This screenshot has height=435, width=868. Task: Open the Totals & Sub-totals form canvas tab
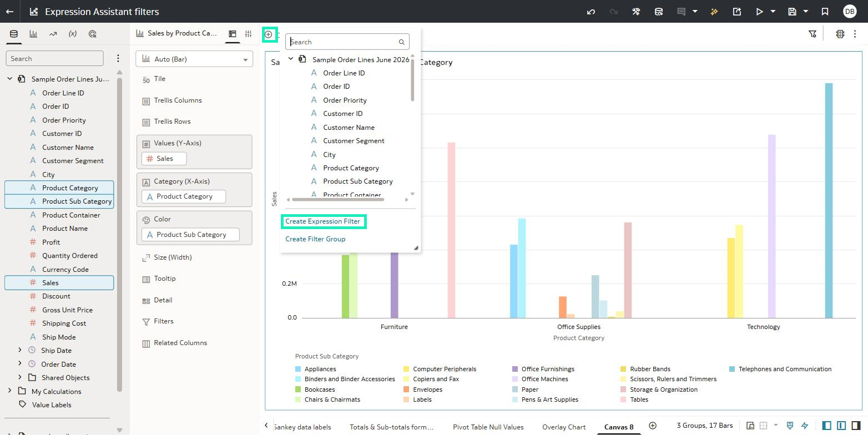391,427
